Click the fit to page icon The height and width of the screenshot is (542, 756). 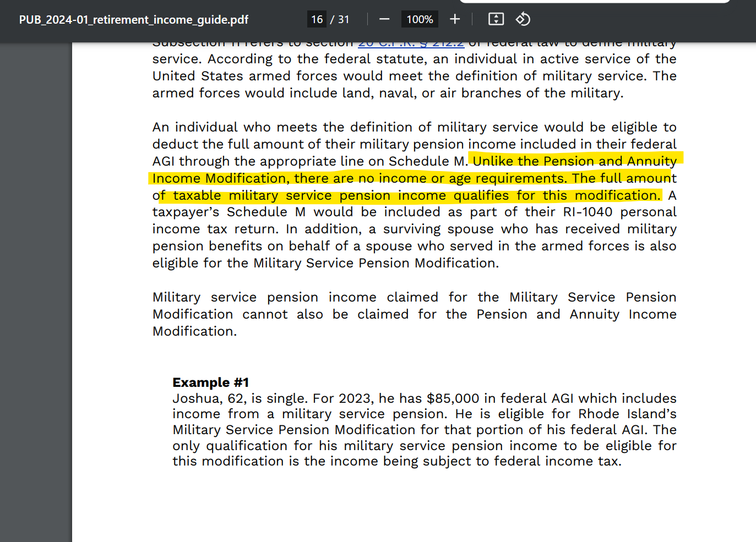click(496, 19)
